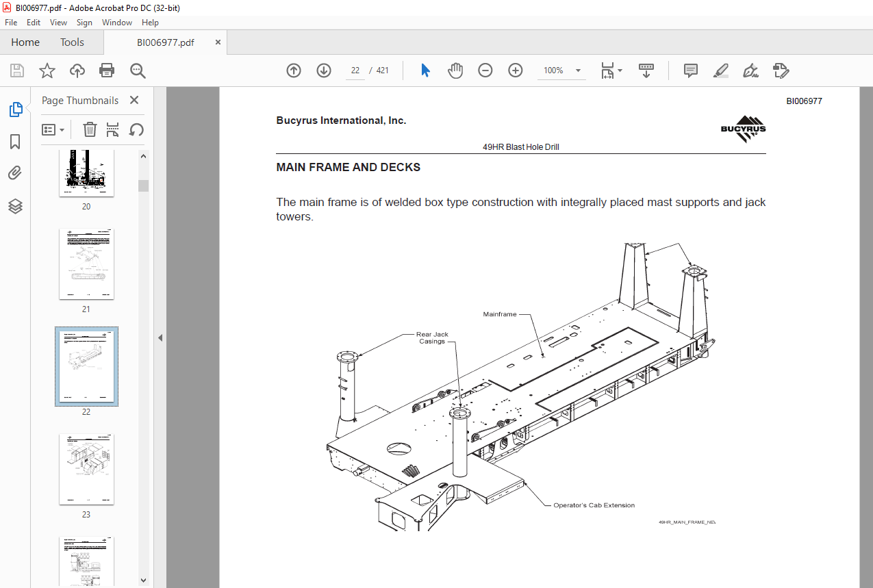Screen dimensions: 873x588
Task: Open the thumbnail options dropdown menu
Action: (53, 129)
